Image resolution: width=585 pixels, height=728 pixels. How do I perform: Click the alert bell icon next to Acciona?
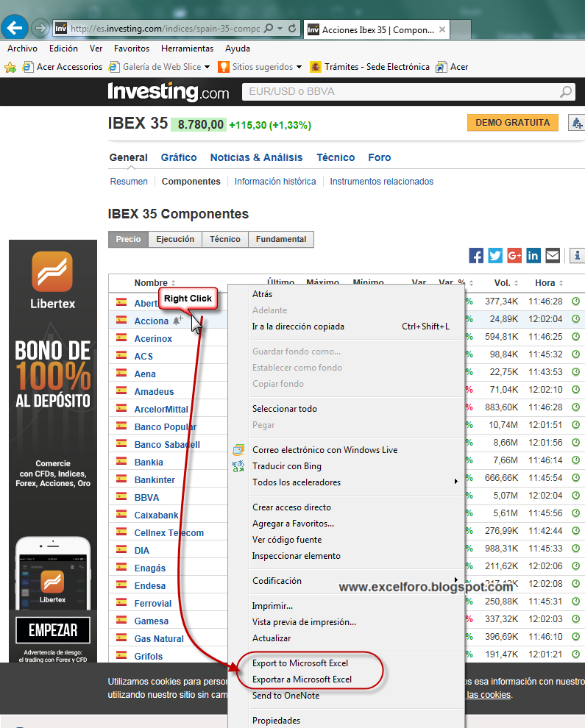[x=177, y=321]
